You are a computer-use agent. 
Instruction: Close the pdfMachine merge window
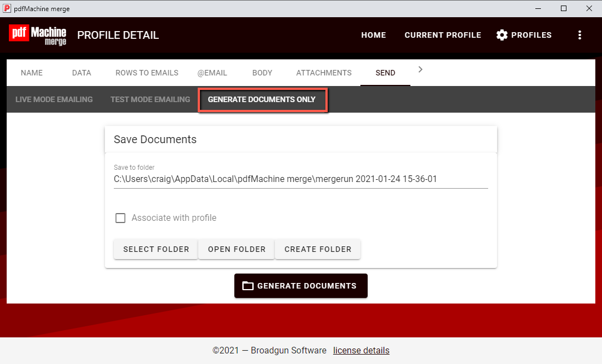point(589,8)
